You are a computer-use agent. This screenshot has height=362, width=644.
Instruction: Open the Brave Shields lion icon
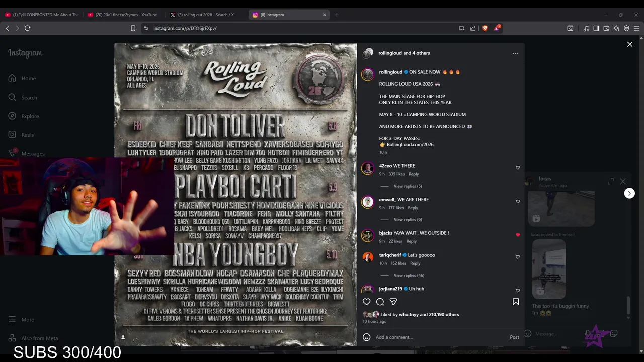[x=485, y=28]
